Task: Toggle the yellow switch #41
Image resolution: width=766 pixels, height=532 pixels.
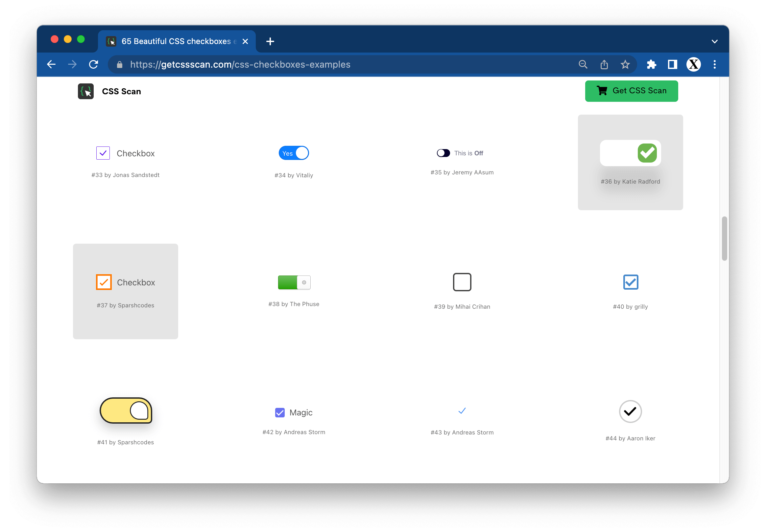Action: point(126,411)
